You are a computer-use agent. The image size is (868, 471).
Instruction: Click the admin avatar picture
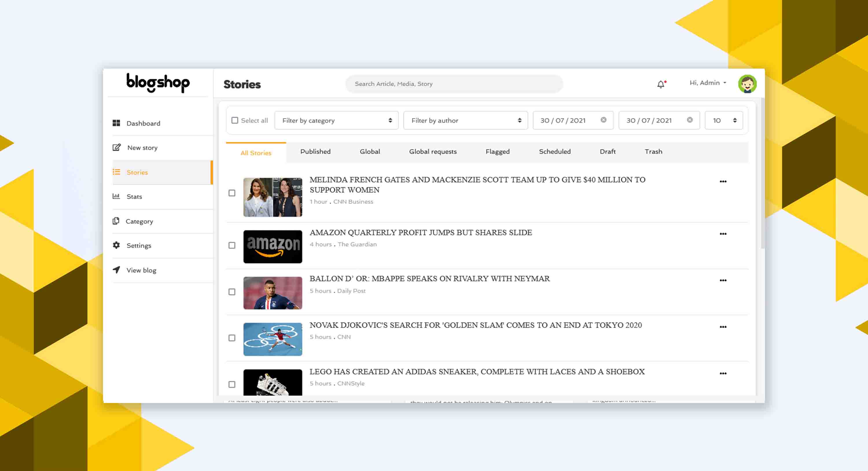pos(747,84)
